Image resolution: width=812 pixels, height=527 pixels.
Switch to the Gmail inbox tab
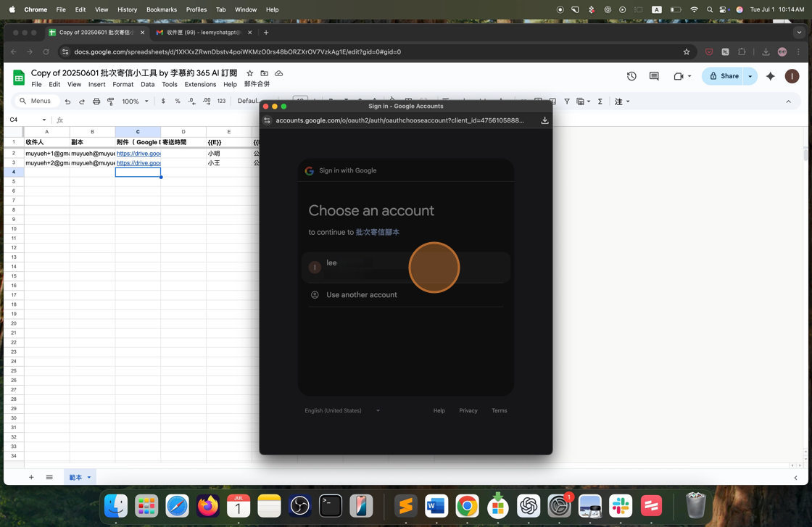click(202, 33)
